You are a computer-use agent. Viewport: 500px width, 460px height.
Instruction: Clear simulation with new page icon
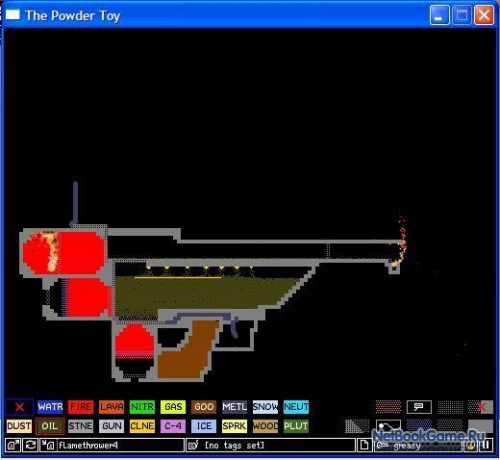364,445
